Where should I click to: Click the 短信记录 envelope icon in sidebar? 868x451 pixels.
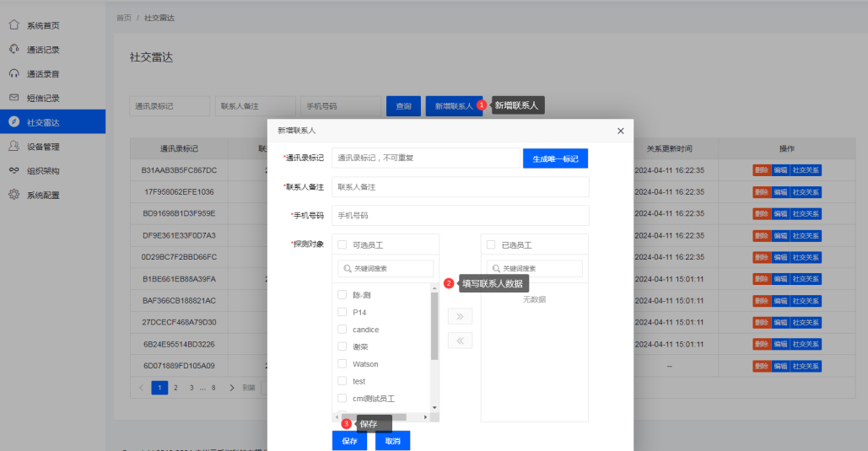coord(14,98)
